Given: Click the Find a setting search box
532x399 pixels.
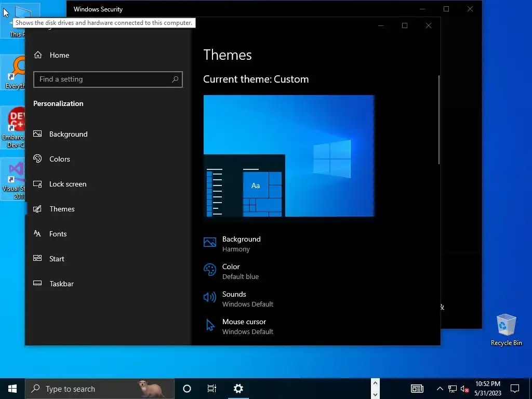Looking at the screenshot, I should (108, 79).
